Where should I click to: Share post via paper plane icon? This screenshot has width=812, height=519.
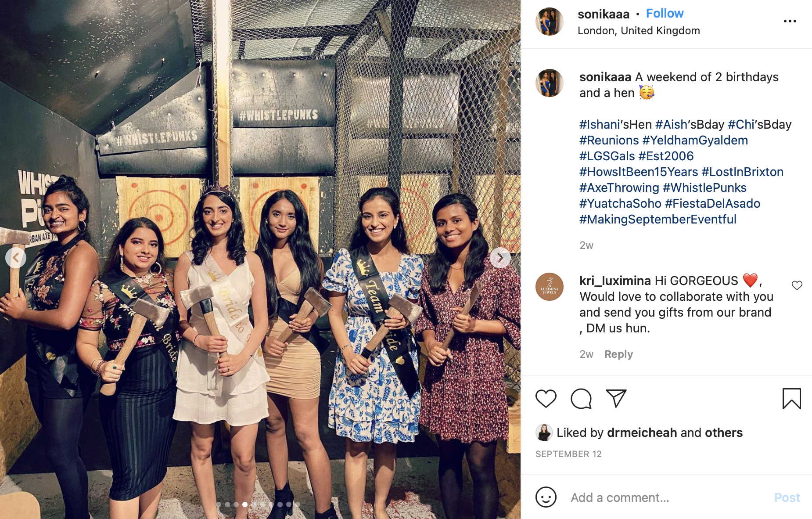coord(616,399)
